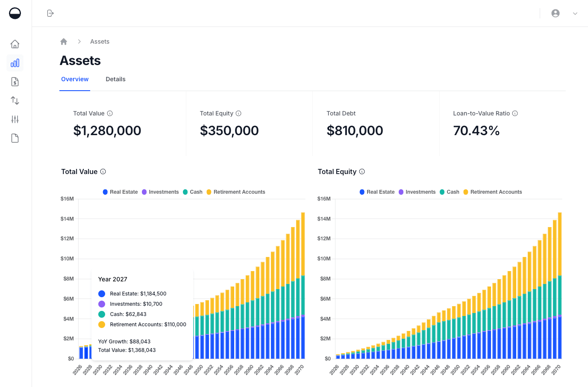Screen dimensions: 588x387
Task: Click the Assets breadcrumb link
Action: [100, 41]
